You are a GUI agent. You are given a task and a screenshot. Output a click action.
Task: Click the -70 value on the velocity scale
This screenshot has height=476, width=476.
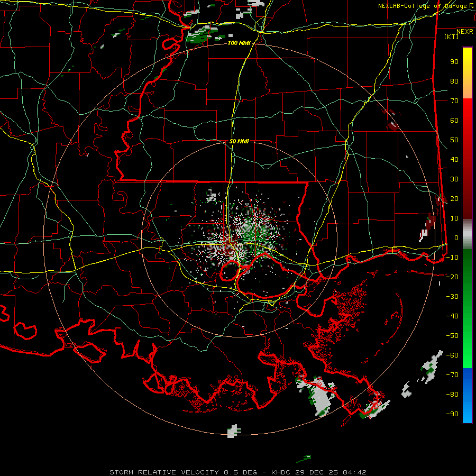452,375
